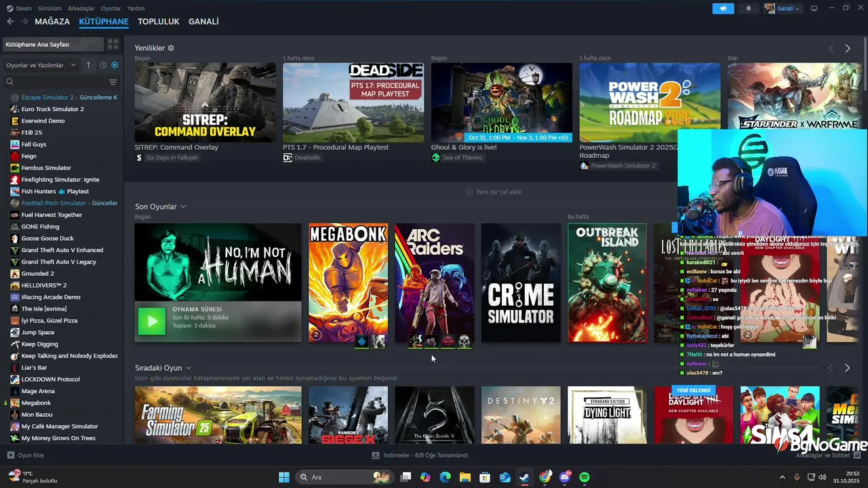
Task: Open the downloads status icon
Action: [376, 455]
